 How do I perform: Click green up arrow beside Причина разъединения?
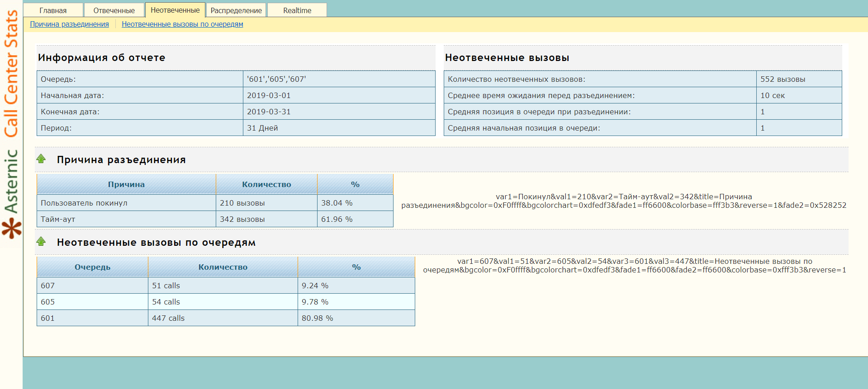(41, 159)
